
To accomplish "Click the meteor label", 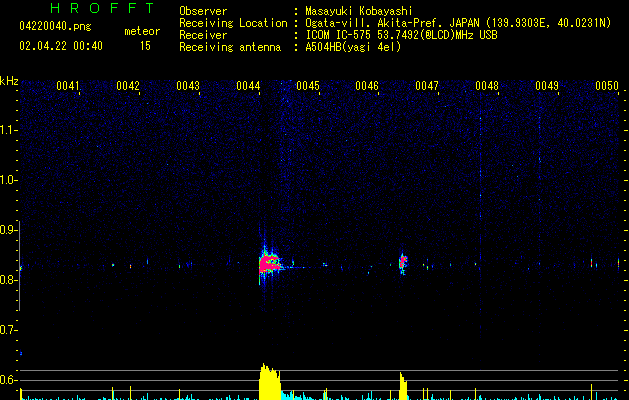I will (x=142, y=31).
